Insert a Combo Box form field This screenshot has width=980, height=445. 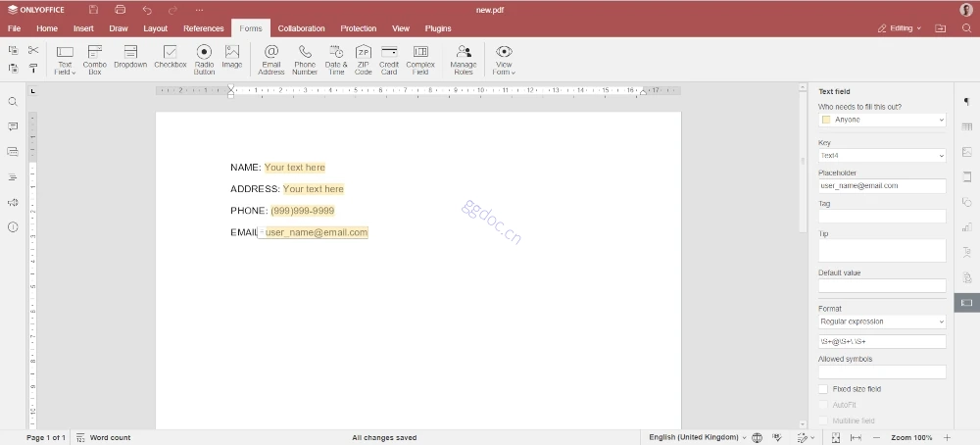click(x=95, y=60)
